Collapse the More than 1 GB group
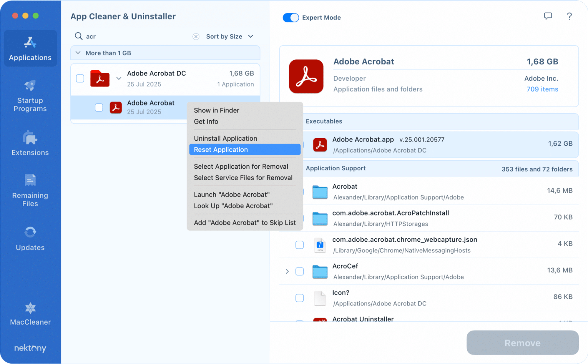 tap(78, 53)
